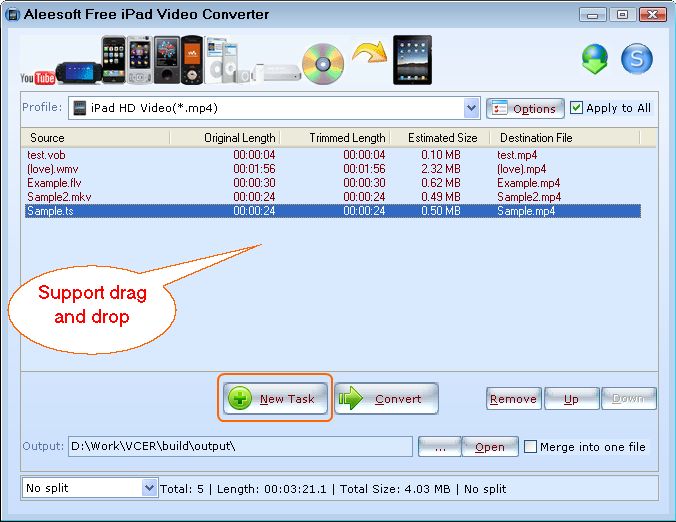
Task: Click the Zune player icon in banner
Action: 167,60
